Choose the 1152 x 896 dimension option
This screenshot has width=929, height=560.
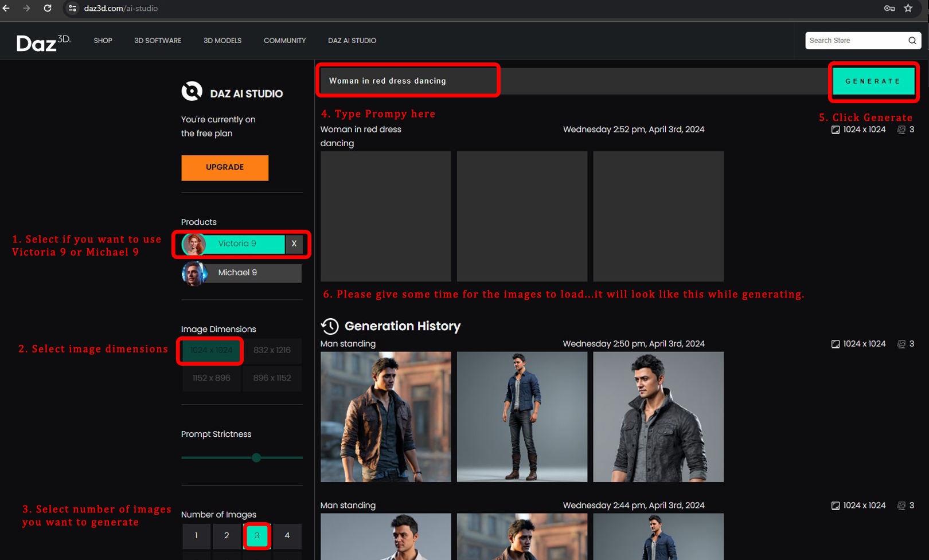(x=212, y=378)
